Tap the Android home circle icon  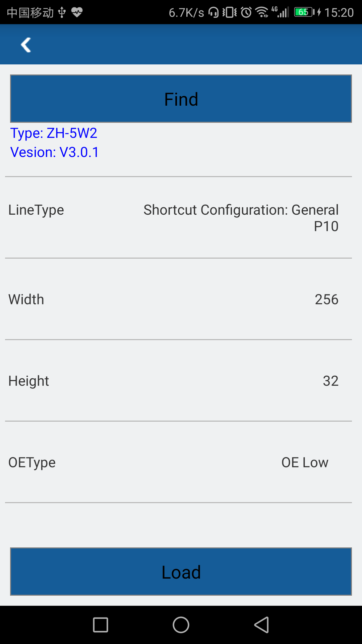[181, 625]
